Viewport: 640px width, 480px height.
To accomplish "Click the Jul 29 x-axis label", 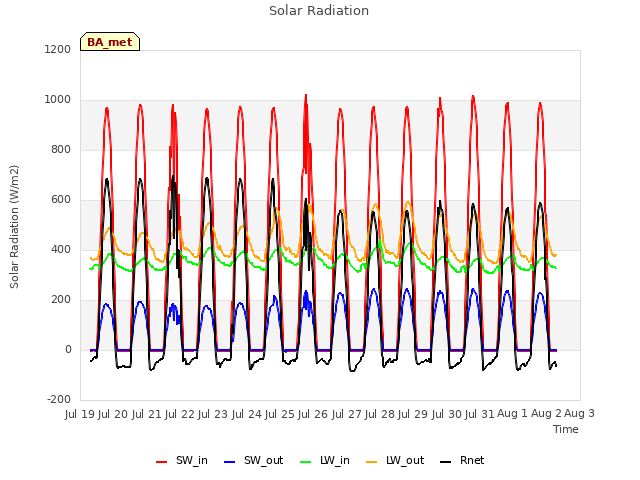I will [x=413, y=414].
